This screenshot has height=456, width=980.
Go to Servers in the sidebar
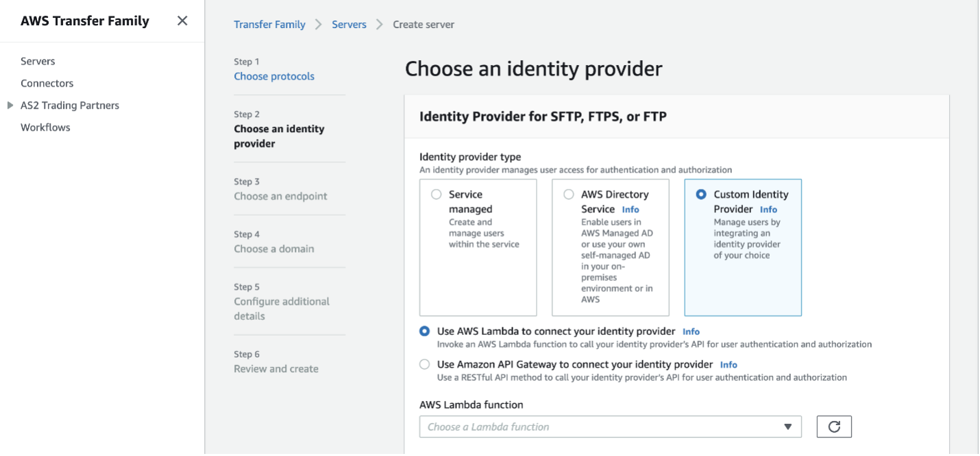coord(38,61)
